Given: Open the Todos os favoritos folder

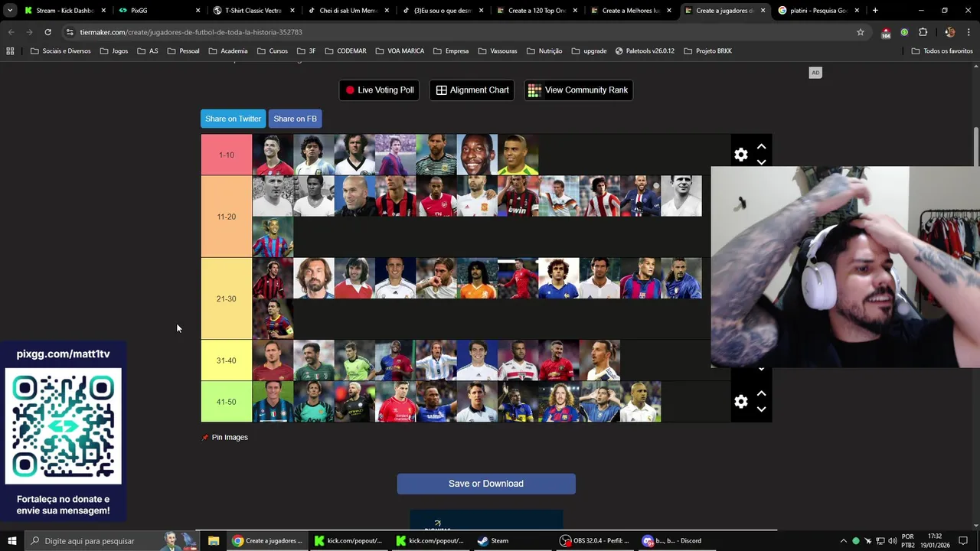Looking at the screenshot, I should click(942, 51).
